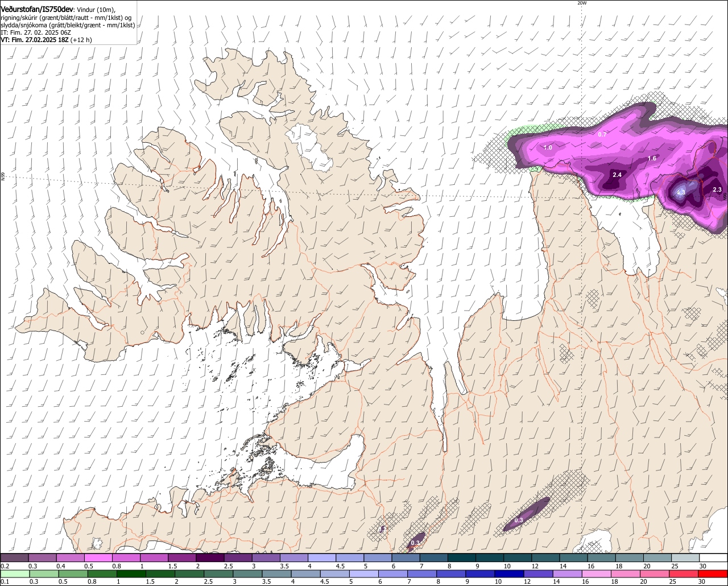Select the pale green lower swatch at 0.1

(x=14, y=574)
